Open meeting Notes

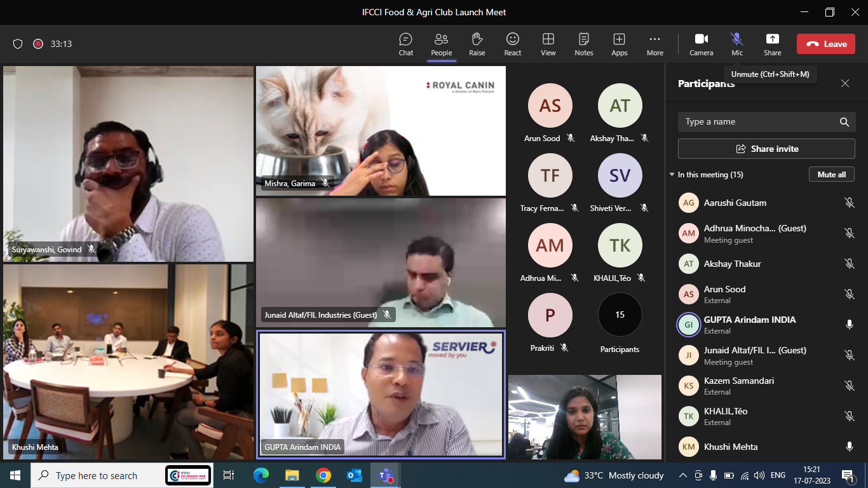click(583, 44)
